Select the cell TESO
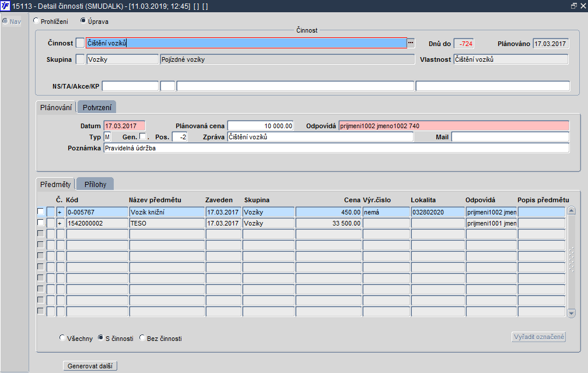The width and height of the screenshot is (588, 373). pos(167,224)
